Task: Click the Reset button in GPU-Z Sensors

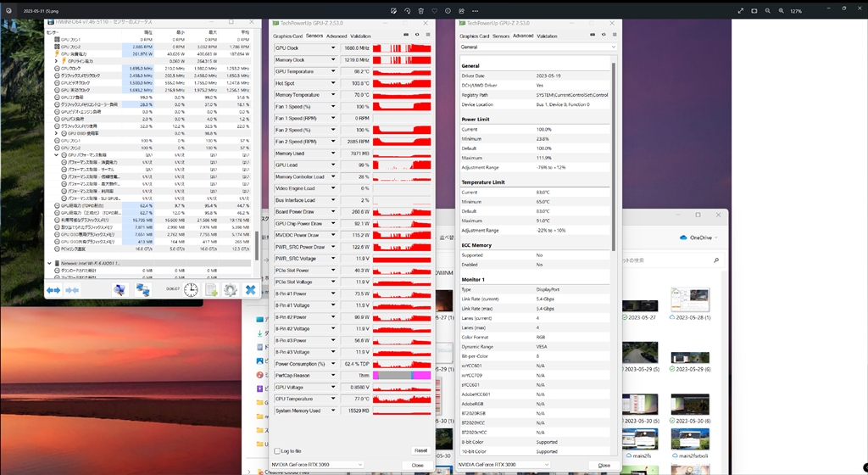Action: point(420,450)
